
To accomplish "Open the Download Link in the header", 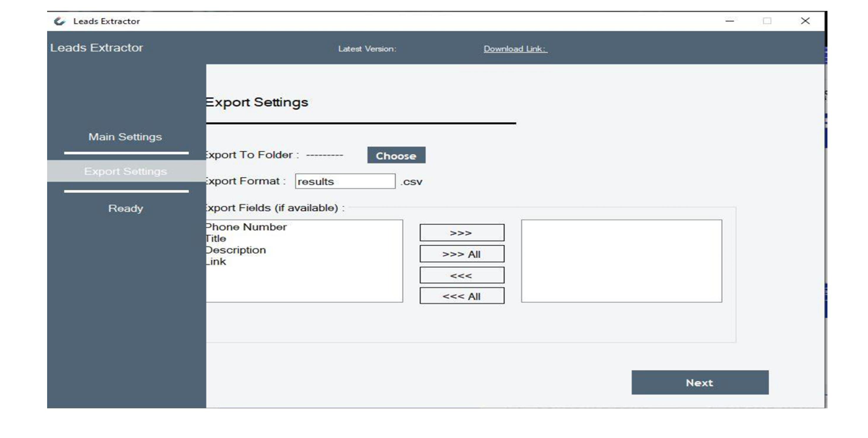I will (515, 49).
